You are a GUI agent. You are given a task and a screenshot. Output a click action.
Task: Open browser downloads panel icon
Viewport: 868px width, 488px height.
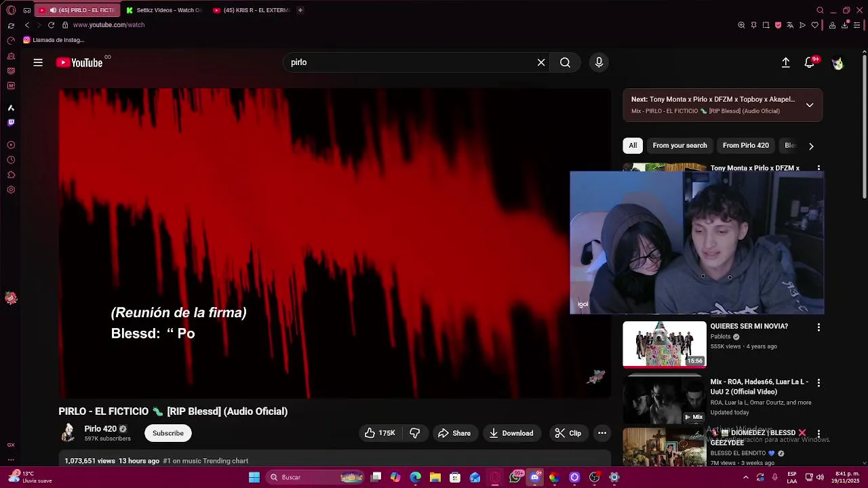click(x=845, y=25)
